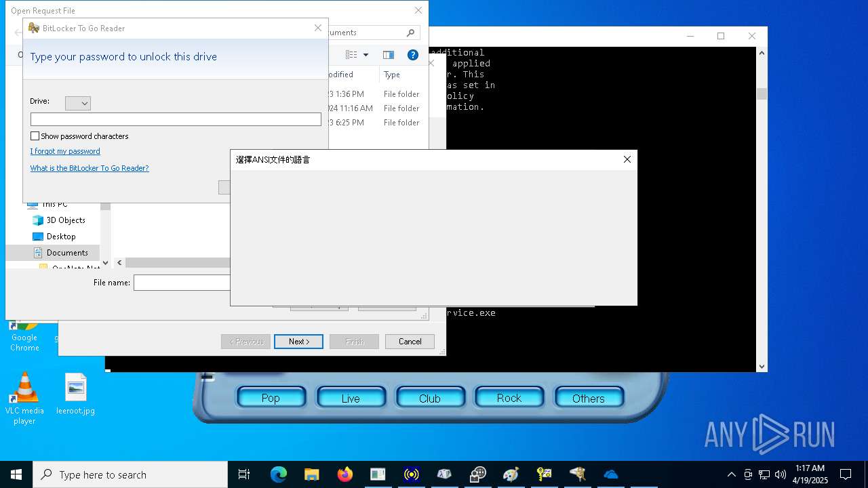Click the Cancel button in the wizard
Image resolution: width=868 pixels, height=488 pixels.
(x=410, y=342)
